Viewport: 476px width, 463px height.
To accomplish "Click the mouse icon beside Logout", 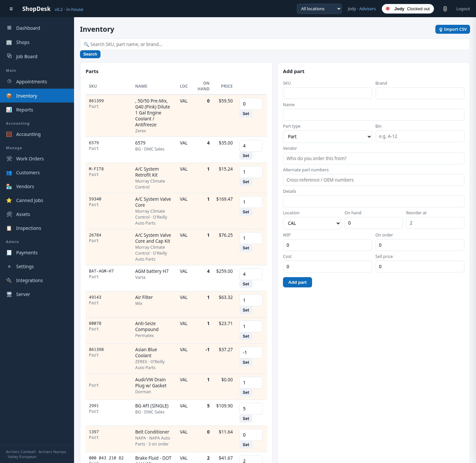I will pos(445,9).
